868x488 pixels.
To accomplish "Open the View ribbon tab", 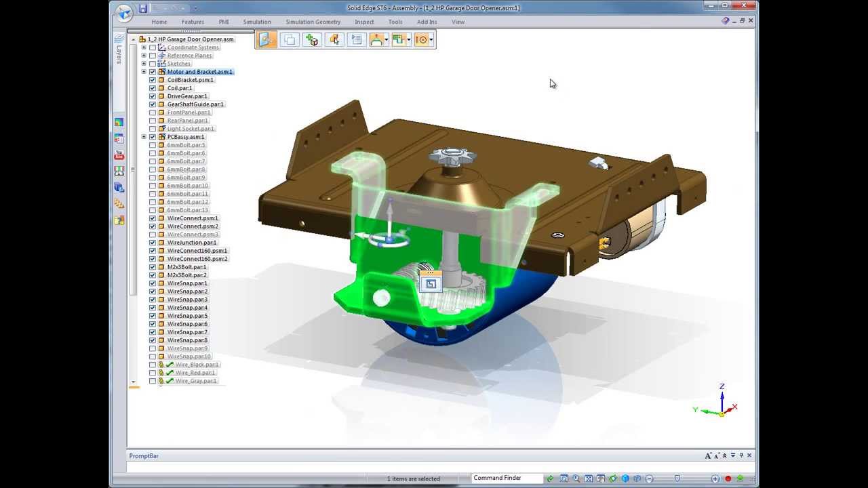I will tap(458, 22).
